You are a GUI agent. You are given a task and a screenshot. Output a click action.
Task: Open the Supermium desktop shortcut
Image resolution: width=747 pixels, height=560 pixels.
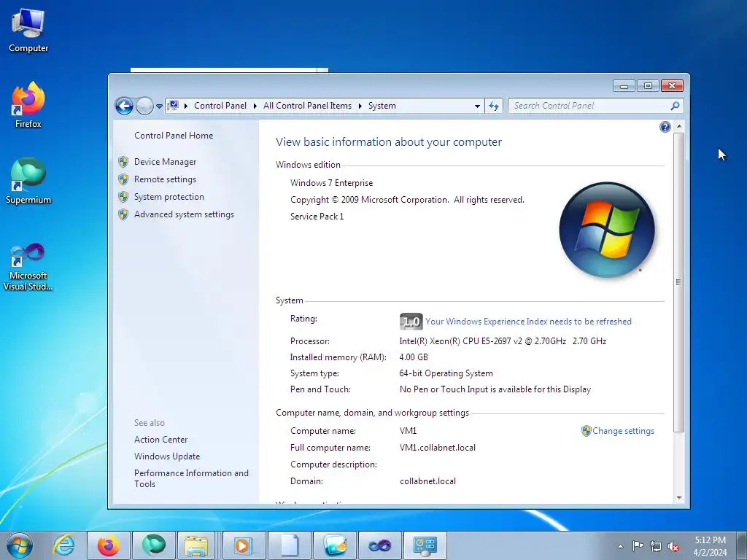pyautogui.click(x=28, y=182)
